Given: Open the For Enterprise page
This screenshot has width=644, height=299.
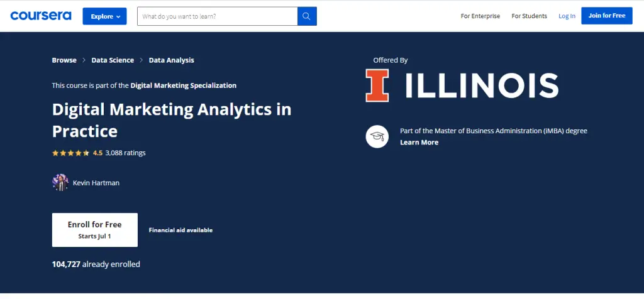Looking at the screenshot, I should (480, 16).
